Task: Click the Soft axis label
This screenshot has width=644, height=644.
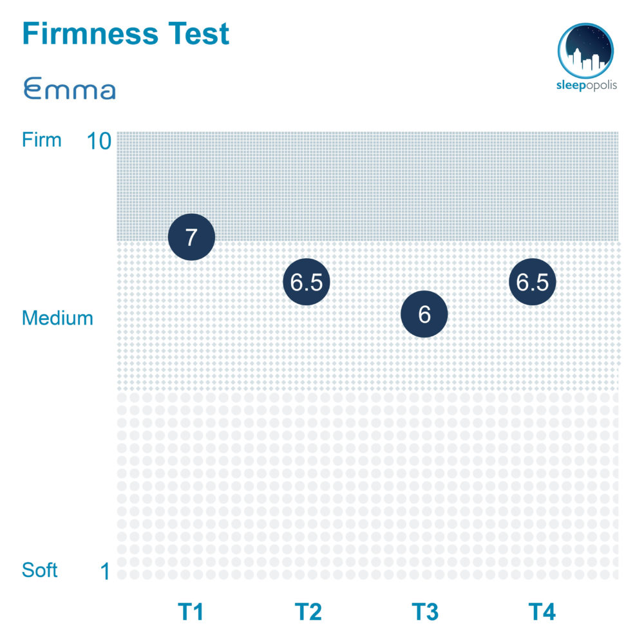Action: point(39,570)
